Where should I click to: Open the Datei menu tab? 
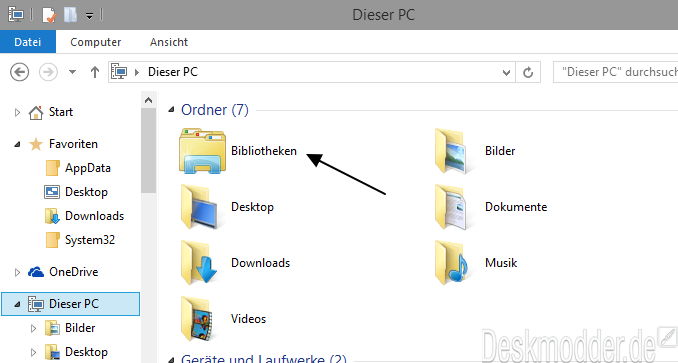pos(28,42)
